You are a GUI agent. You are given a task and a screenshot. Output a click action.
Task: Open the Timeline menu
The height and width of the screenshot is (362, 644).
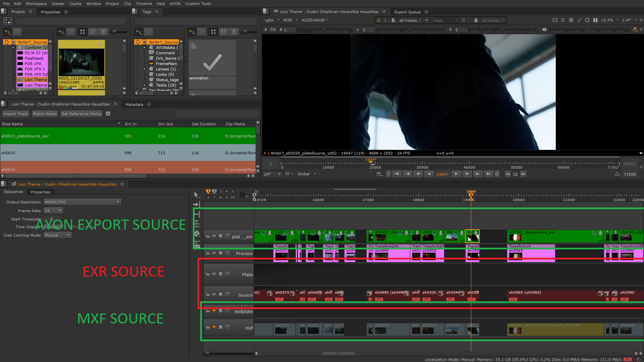coord(144,4)
